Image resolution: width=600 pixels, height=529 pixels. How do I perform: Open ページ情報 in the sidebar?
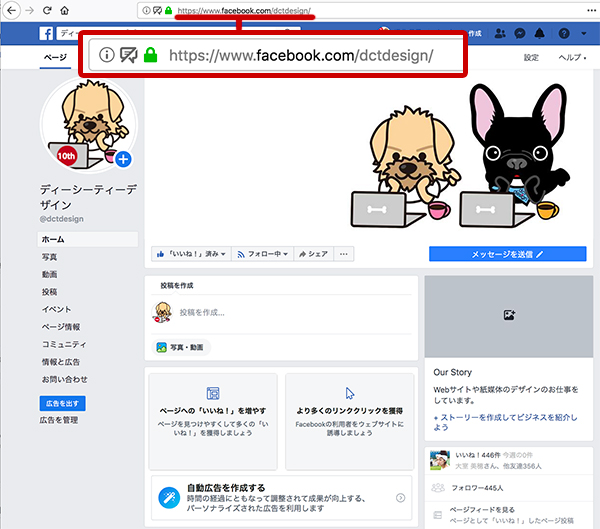click(x=61, y=327)
